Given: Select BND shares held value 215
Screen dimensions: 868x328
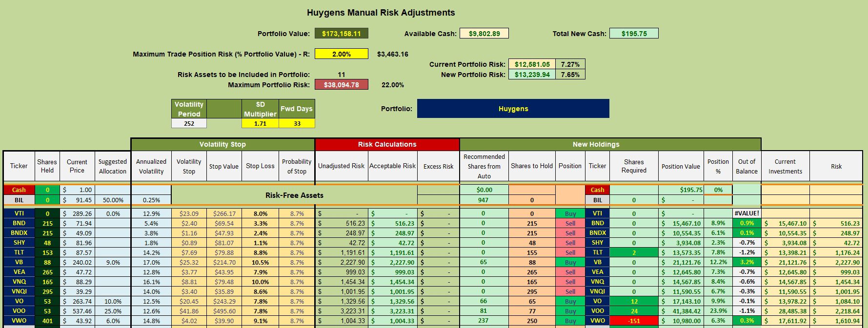Looking at the screenshot, I should [x=47, y=223].
